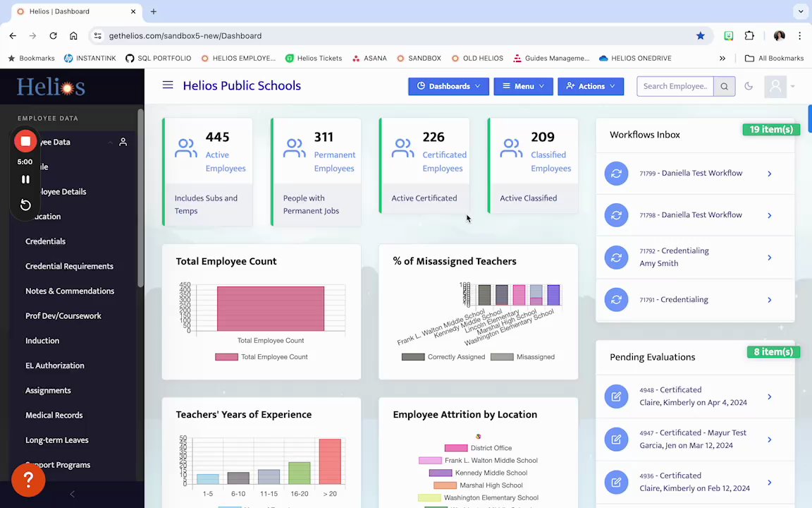Click the Permanent Employees people icon

(x=295, y=147)
